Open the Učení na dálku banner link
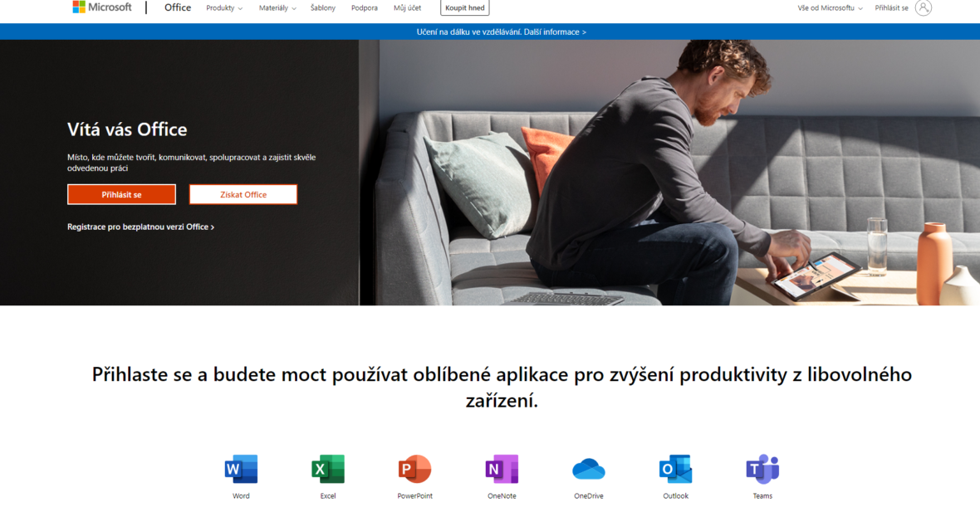The width and height of the screenshot is (980, 507). (502, 32)
